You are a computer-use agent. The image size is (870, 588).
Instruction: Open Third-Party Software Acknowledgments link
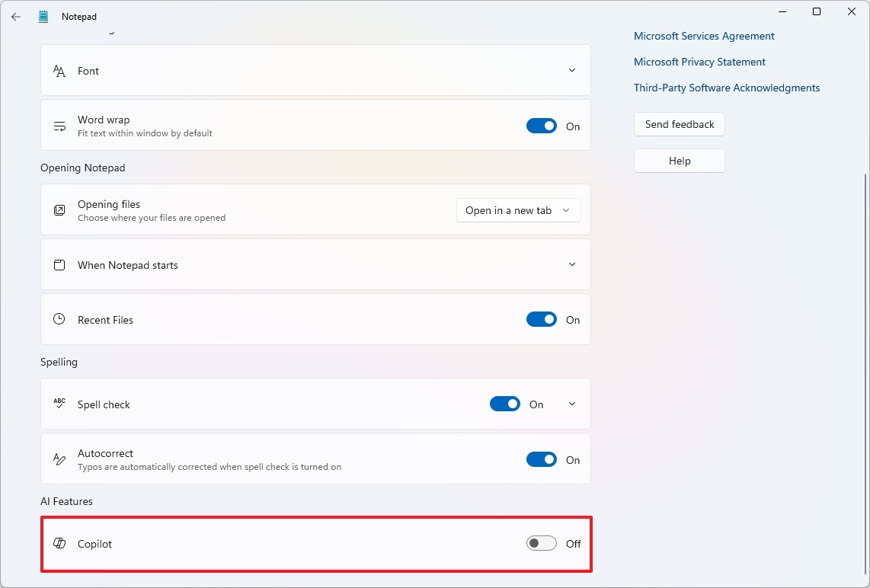(727, 88)
